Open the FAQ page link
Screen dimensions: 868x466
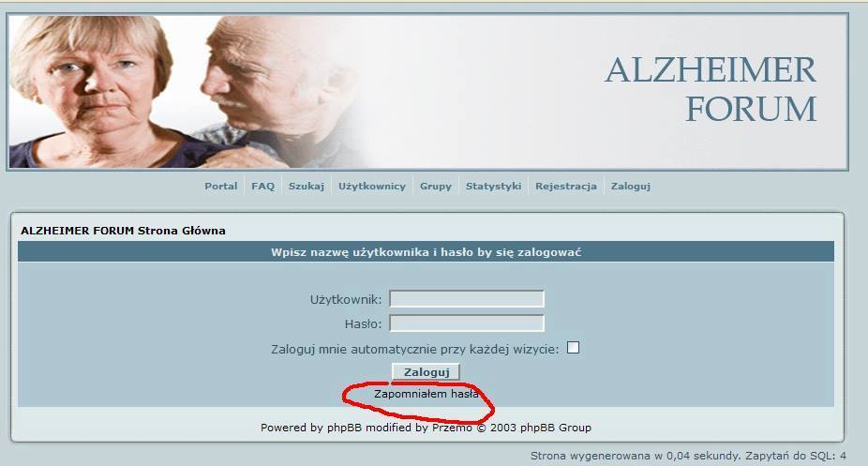(x=263, y=186)
